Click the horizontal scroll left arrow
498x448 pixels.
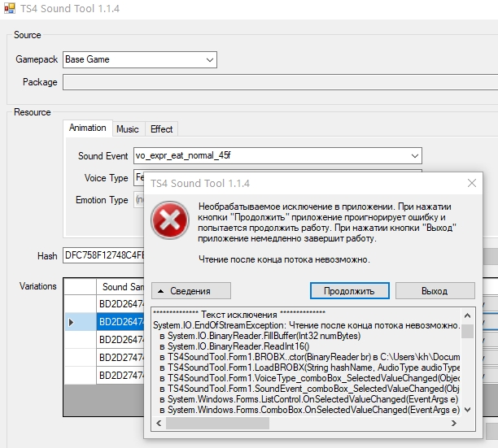click(x=159, y=423)
